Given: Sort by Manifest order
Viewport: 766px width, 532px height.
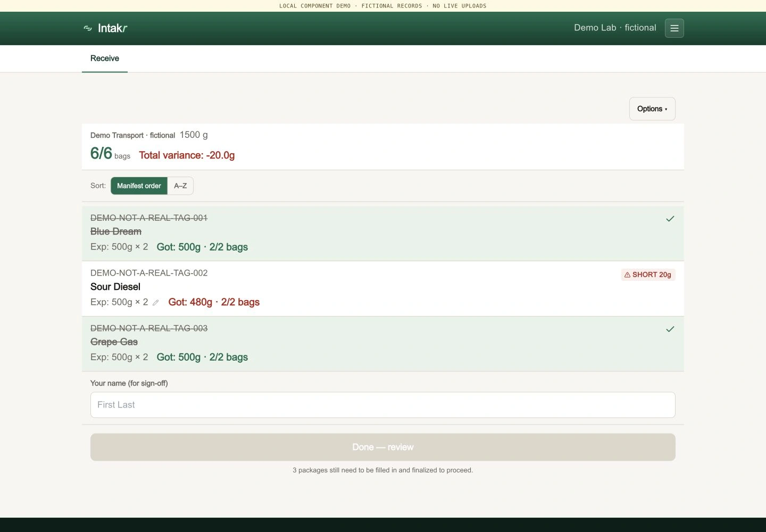Looking at the screenshot, I should click(139, 186).
